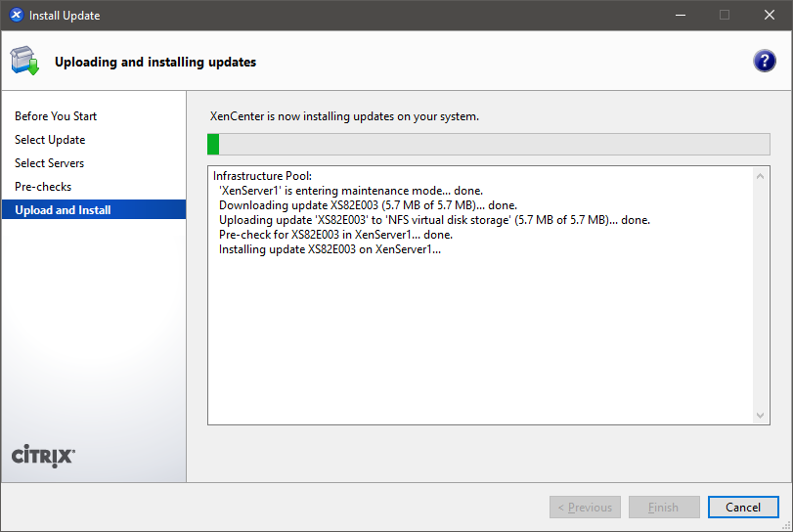Click the 'Infrastructure Pool' log heading
This screenshot has width=793, height=532.
click(x=262, y=176)
